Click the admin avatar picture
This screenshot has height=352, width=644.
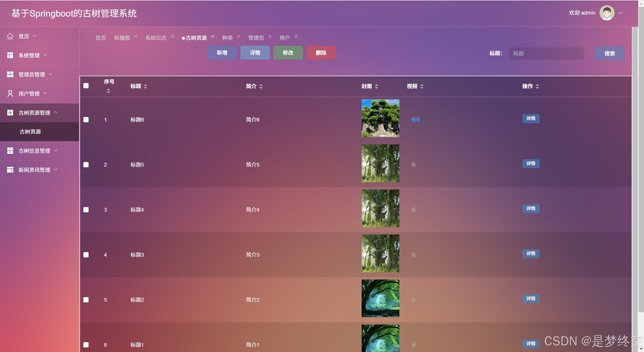click(607, 13)
